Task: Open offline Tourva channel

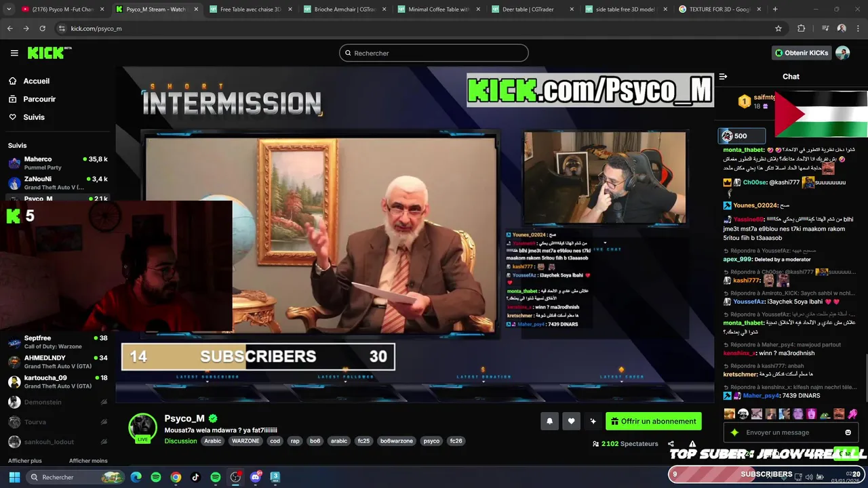Action: coord(58,422)
